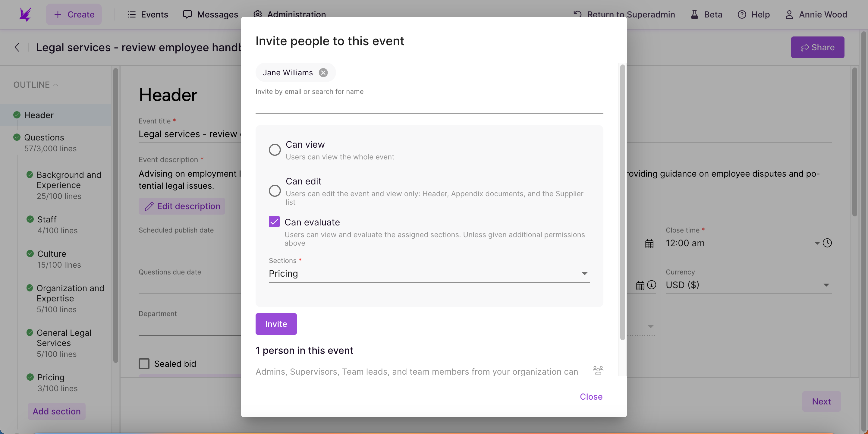868x434 pixels.
Task: Remove Jane Williams chip with X icon
Action: (323, 72)
